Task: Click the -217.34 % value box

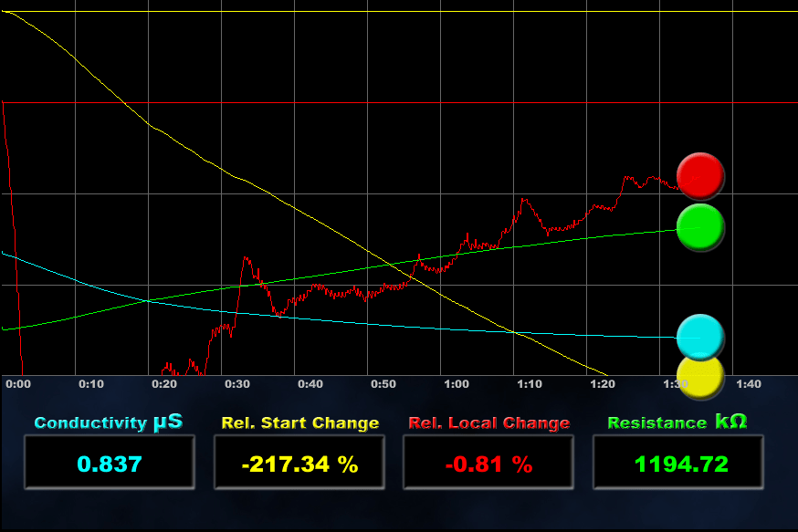Action: click(299, 463)
